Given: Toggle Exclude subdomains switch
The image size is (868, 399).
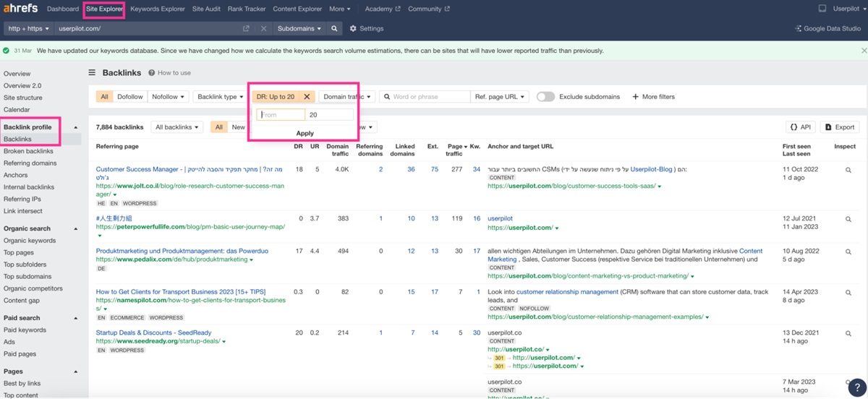Looking at the screenshot, I should point(545,96).
